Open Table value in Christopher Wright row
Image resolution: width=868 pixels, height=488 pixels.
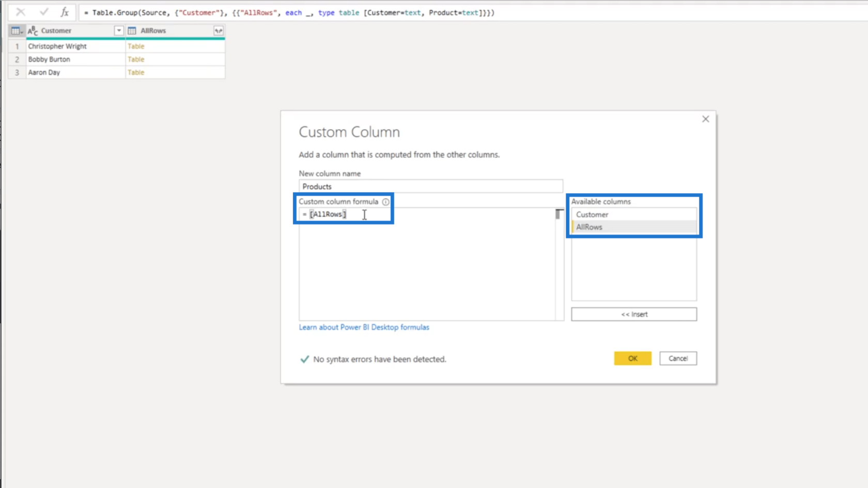(136, 46)
